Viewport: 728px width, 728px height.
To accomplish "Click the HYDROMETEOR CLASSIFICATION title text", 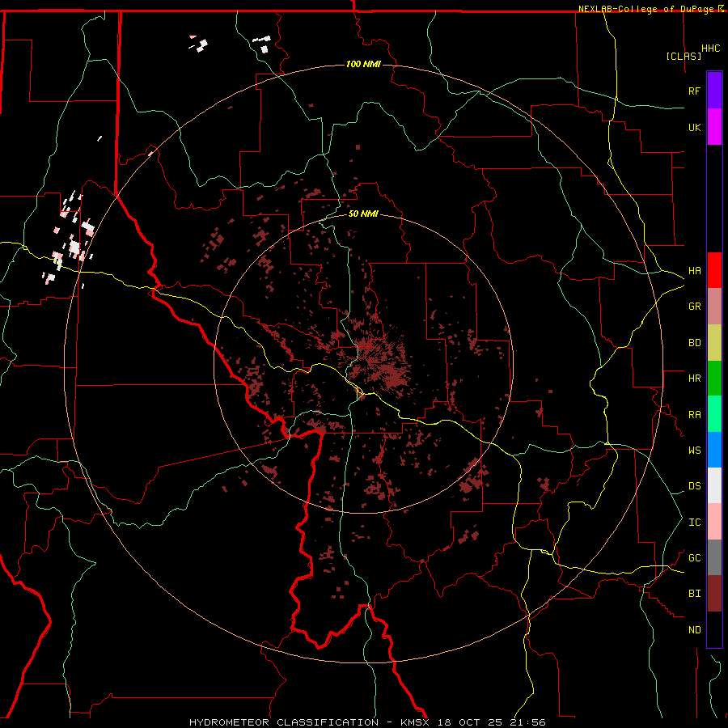I will [x=284, y=722].
